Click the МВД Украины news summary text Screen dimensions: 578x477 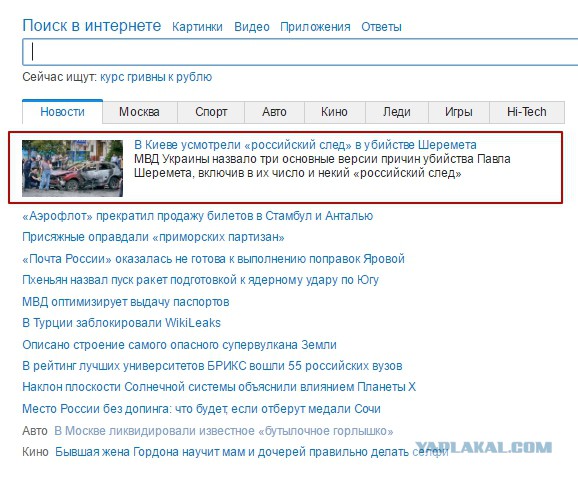click(322, 166)
